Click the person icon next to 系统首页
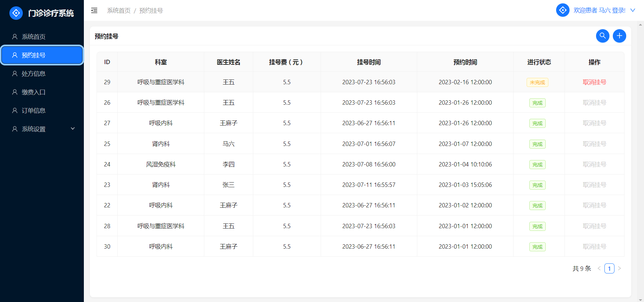This screenshot has height=302, width=644. point(15,37)
